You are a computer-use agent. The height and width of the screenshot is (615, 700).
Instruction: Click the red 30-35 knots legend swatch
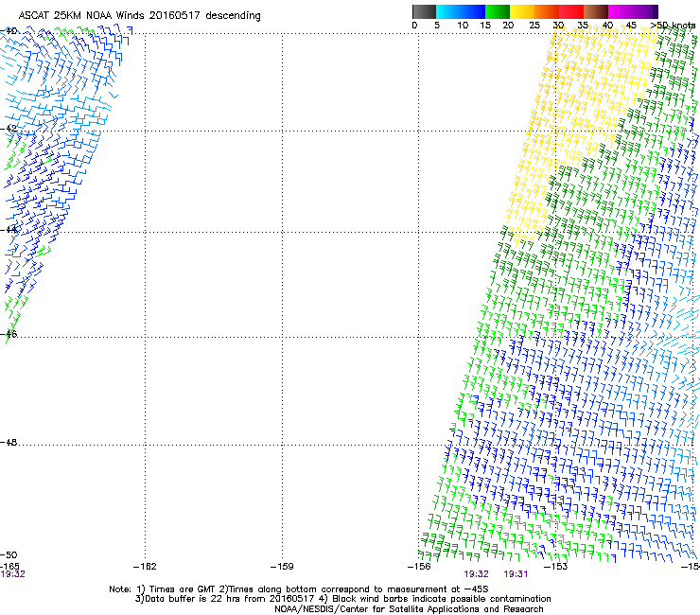click(571, 11)
